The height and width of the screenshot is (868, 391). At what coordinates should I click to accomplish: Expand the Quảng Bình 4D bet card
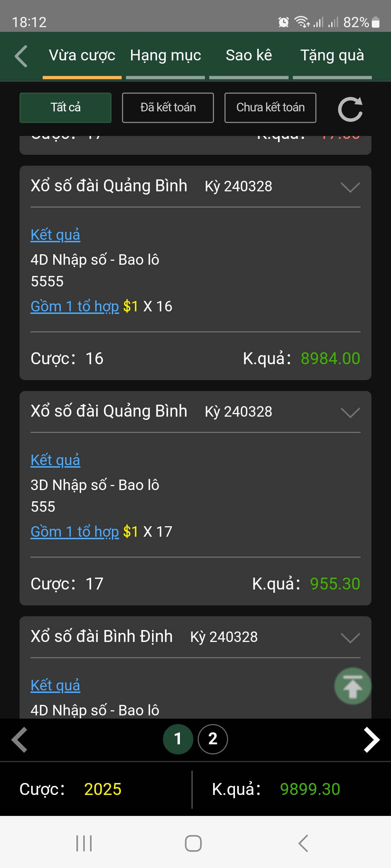pos(350,187)
